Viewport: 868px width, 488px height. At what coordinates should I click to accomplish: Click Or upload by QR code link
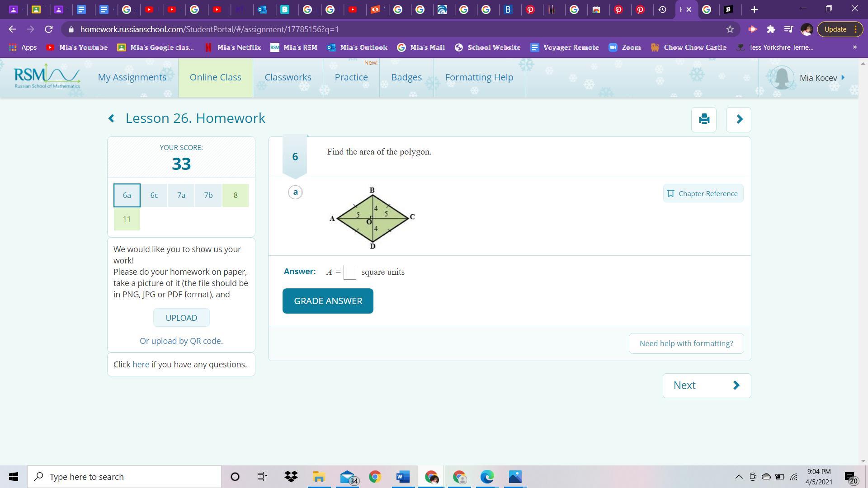coord(181,341)
